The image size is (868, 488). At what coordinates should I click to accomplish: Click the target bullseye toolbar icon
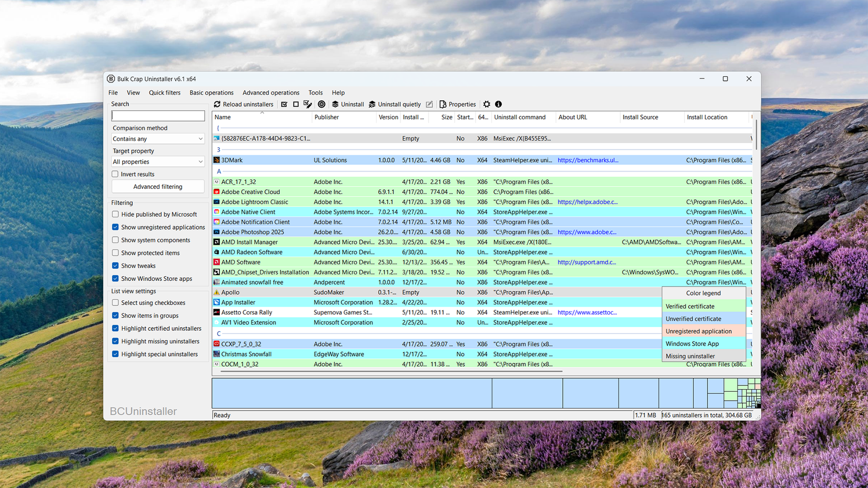tap(321, 104)
